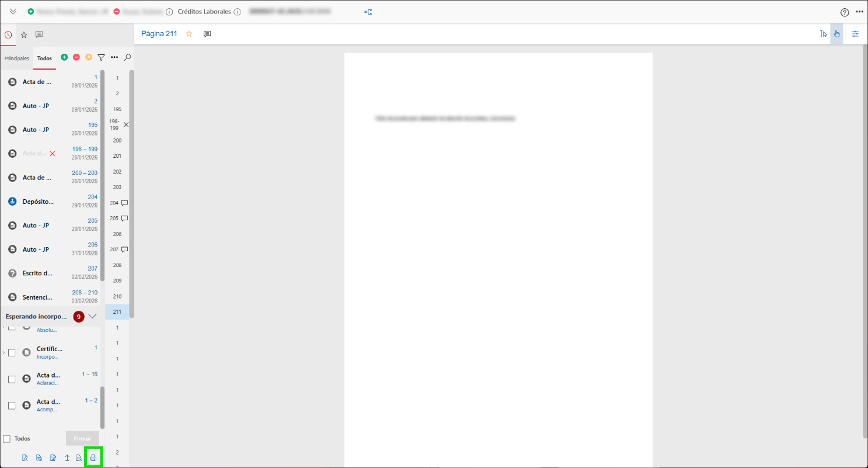
Task: Switch to the Principales tab
Action: point(17,58)
